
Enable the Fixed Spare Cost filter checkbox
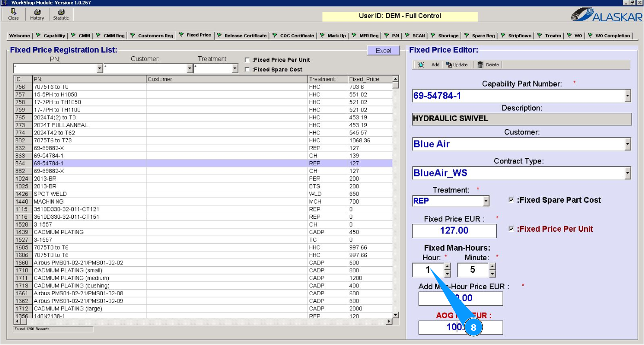248,70
